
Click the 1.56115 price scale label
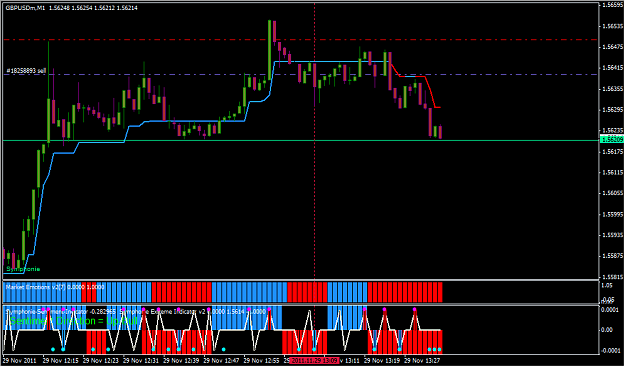613,173
